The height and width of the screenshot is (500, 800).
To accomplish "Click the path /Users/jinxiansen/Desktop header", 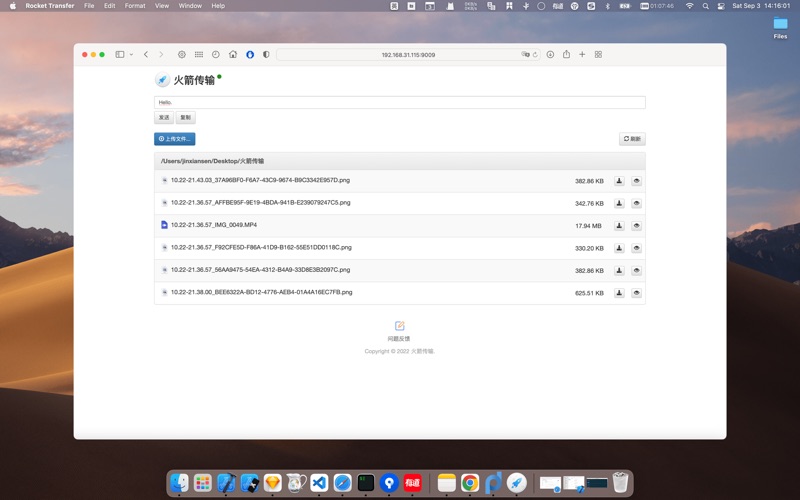I will coord(212,161).
